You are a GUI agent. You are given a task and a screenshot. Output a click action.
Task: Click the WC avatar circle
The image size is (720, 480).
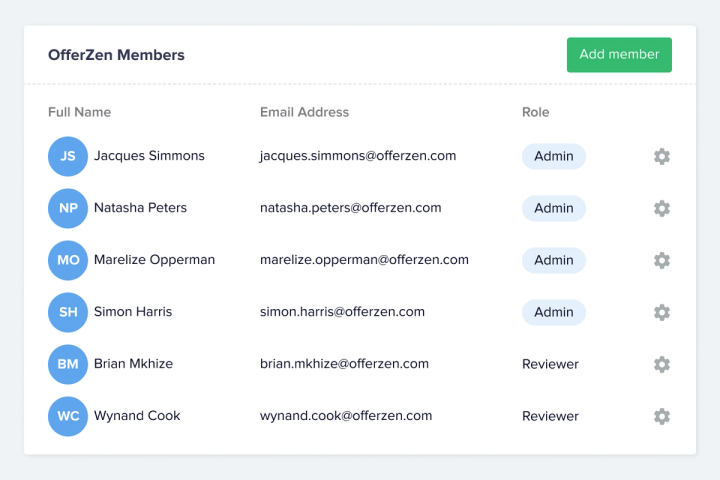pyautogui.click(x=68, y=416)
